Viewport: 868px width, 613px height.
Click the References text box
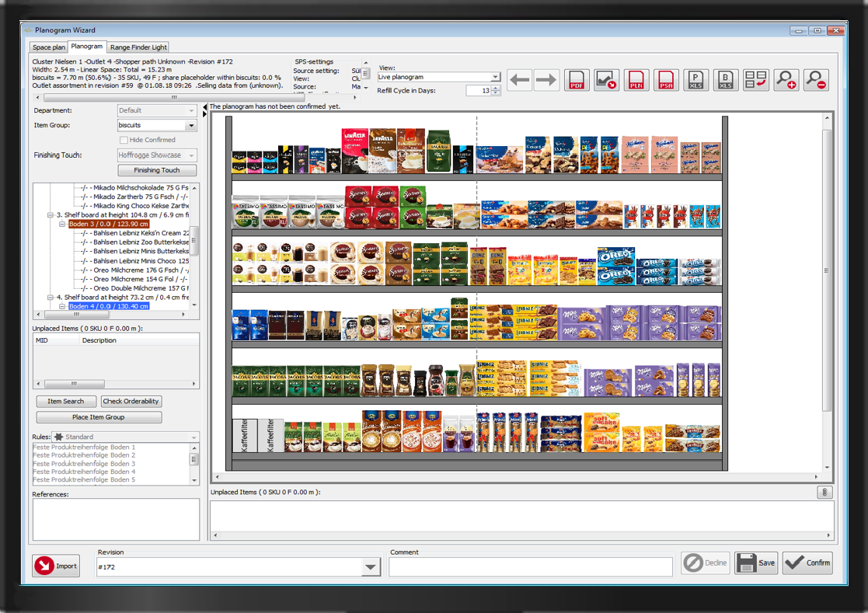117,520
